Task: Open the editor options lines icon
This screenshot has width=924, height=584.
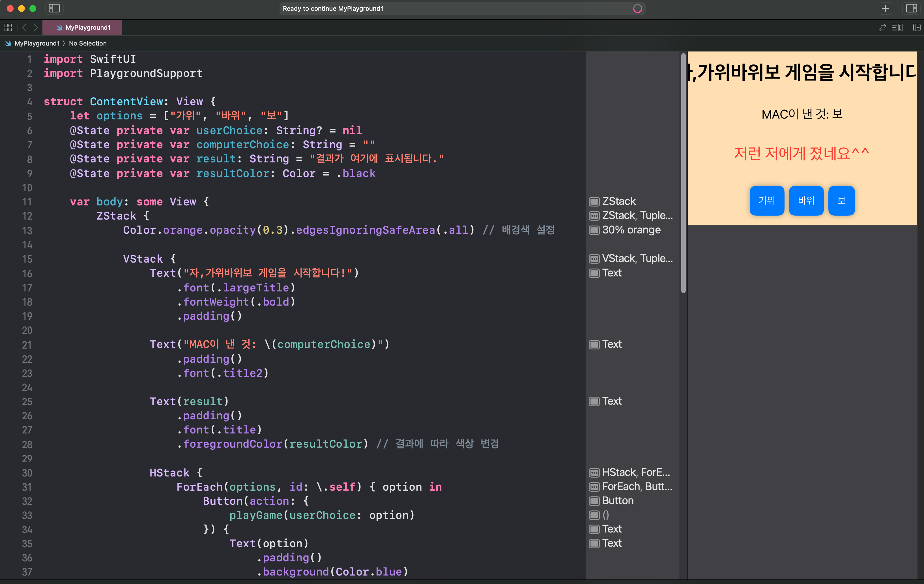Action: pyautogui.click(x=897, y=27)
